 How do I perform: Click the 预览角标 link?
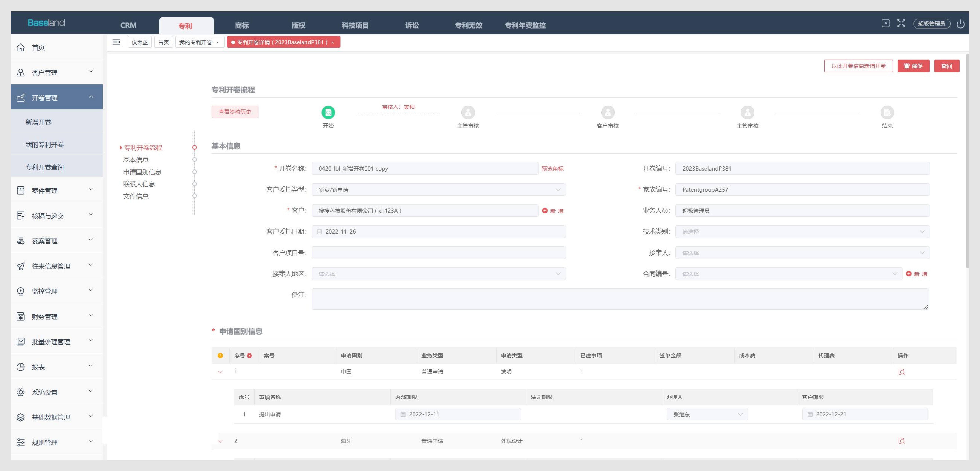(x=552, y=169)
